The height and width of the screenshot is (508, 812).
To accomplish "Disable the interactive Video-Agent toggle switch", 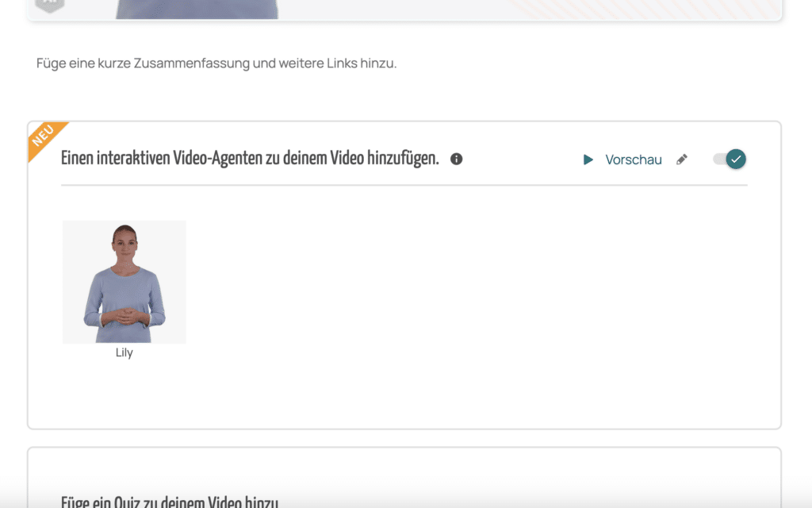I will [x=730, y=159].
